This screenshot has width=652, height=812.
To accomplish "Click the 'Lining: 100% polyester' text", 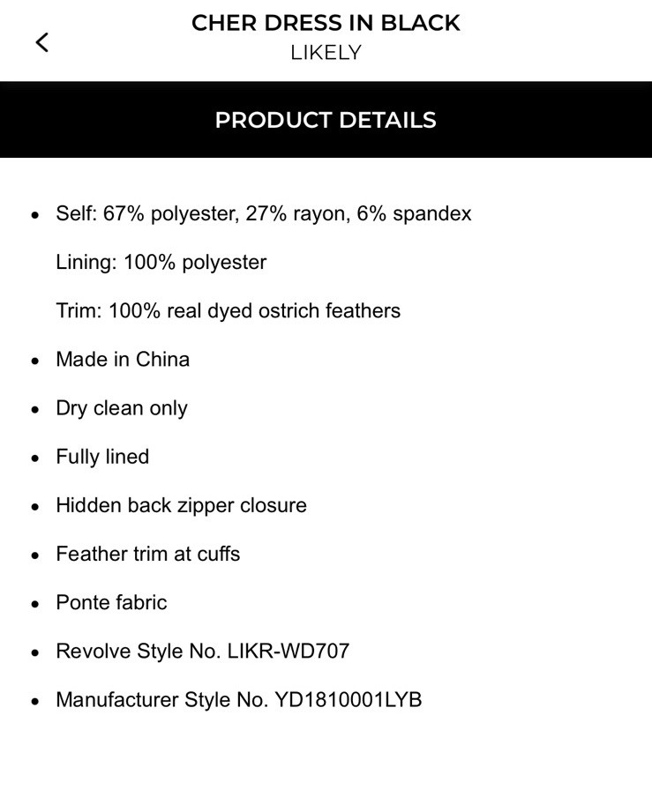I will tap(161, 262).
